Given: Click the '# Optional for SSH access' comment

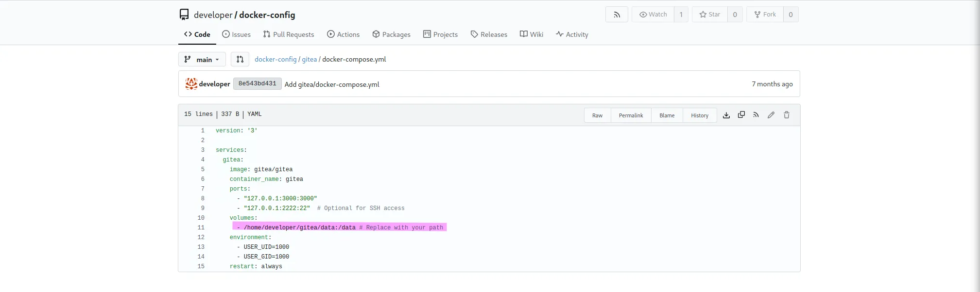Looking at the screenshot, I should click(361, 208).
